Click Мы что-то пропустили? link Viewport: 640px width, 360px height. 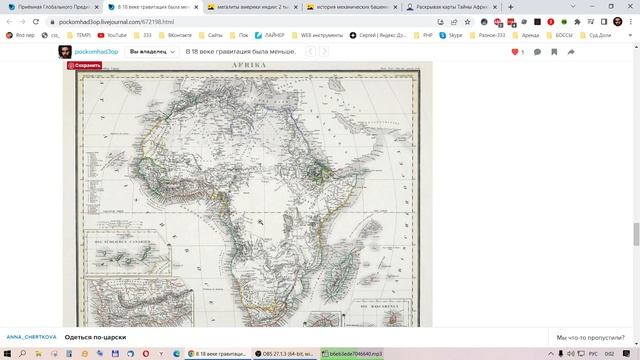tap(590, 338)
